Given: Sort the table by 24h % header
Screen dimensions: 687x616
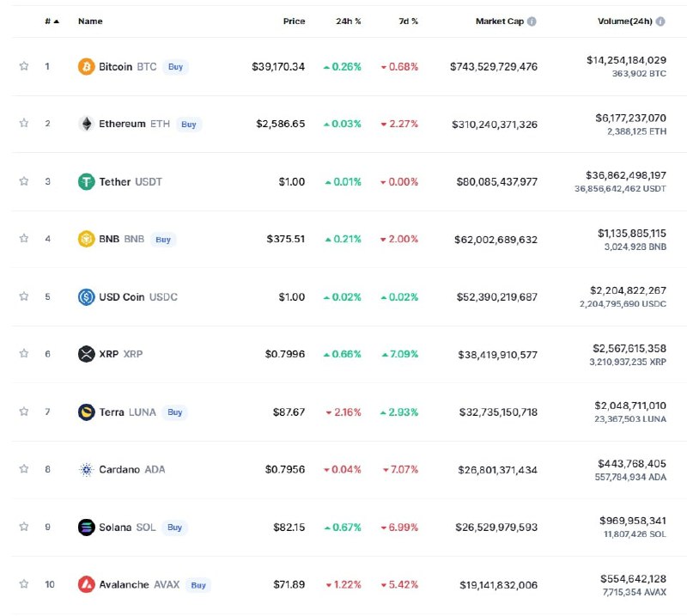Looking at the screenshot, I should [349, 21].
